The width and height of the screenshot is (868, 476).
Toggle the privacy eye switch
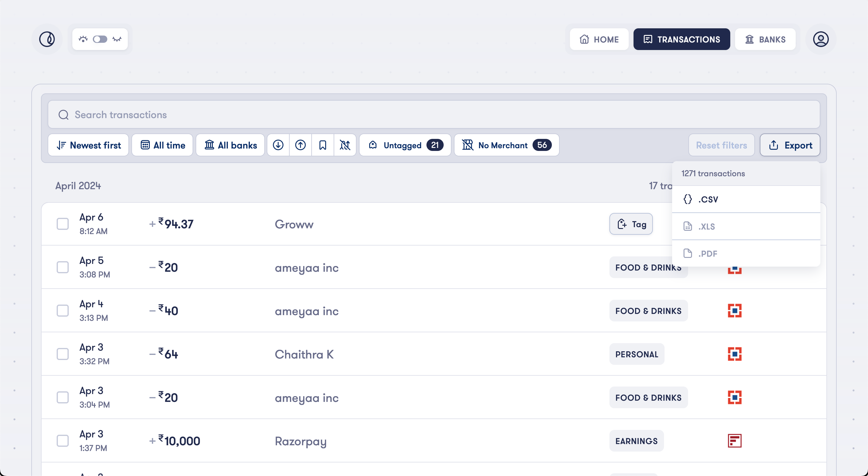click(100, 39)
